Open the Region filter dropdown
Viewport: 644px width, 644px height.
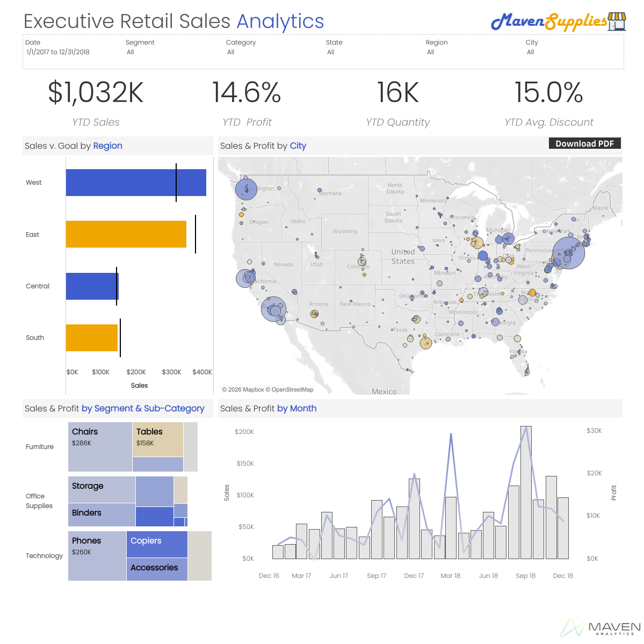(431, 52)
